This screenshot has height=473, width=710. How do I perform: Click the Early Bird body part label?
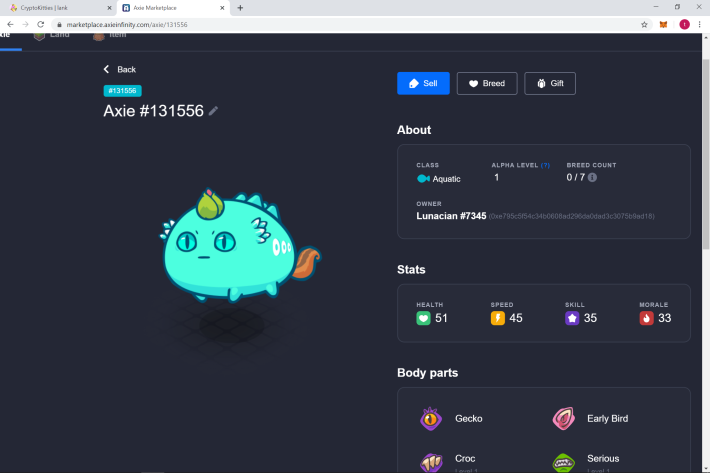click(x=608, y=419)
